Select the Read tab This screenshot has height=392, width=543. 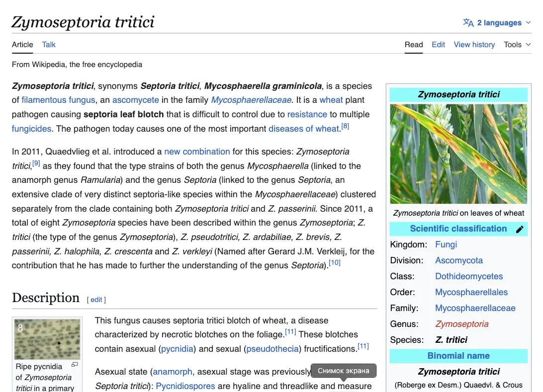tap(414, 45)
